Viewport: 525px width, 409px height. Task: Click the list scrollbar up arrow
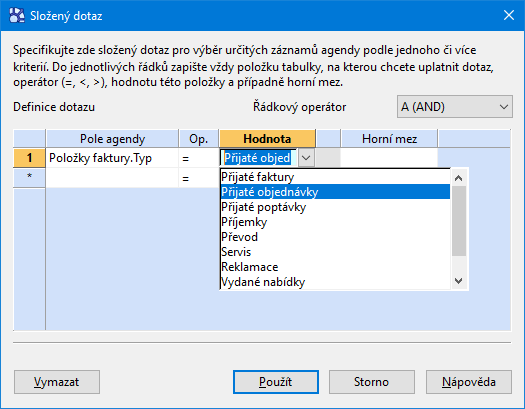click(459, 178)
